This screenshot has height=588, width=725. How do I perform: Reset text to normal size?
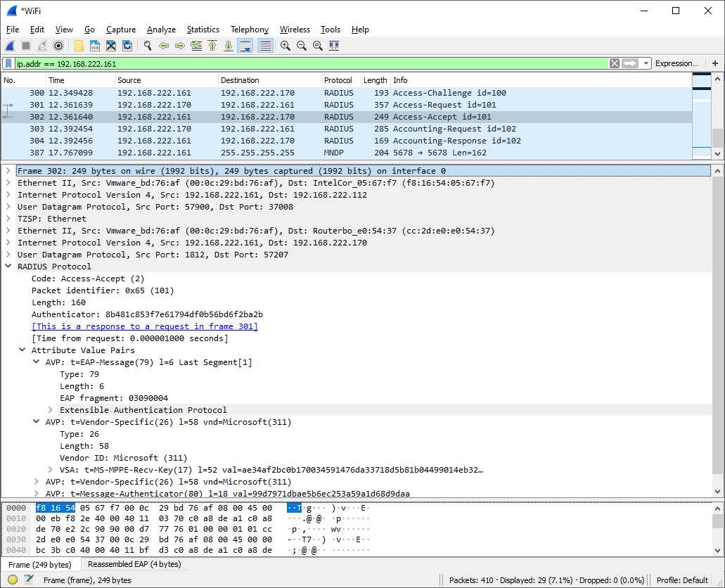pyautogui.click(x=318, y=46)
